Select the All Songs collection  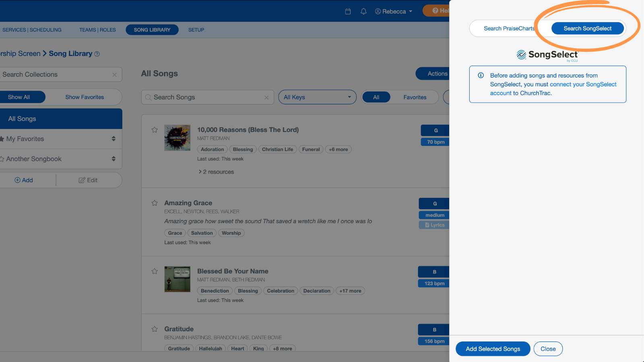pyautogui.click(x=61, y=119)
